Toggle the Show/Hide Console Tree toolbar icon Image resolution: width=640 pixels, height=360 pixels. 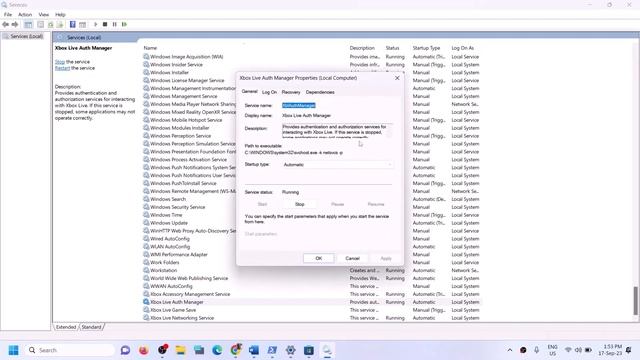pos(28,24)
